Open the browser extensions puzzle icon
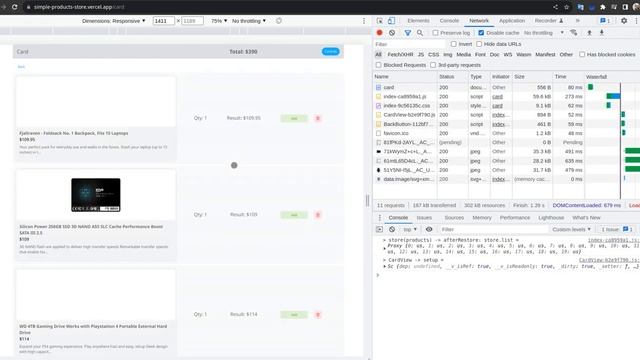 pyautogui.click(x=603, y=7)
